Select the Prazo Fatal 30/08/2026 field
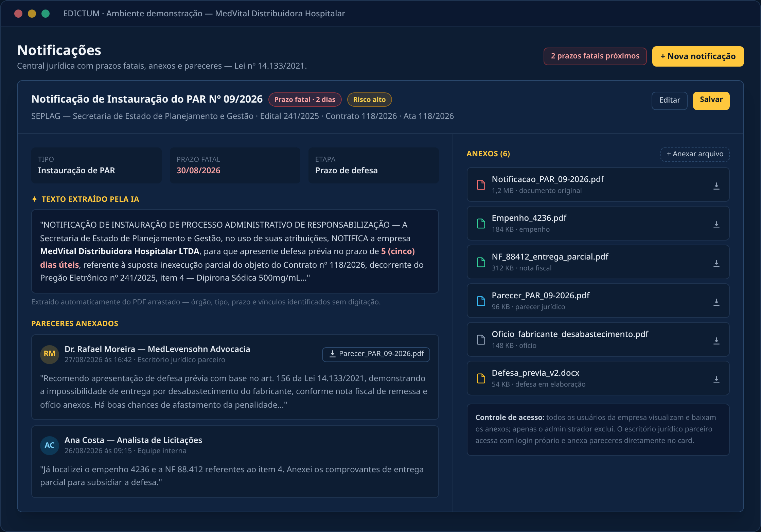The image size is (761, 532). point(235,165)
